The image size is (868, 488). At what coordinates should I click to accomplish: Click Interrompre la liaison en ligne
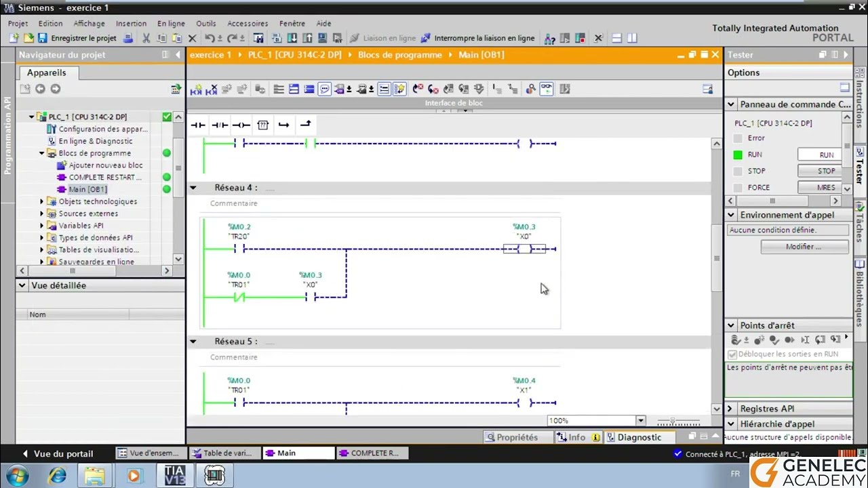click(477, 39)
